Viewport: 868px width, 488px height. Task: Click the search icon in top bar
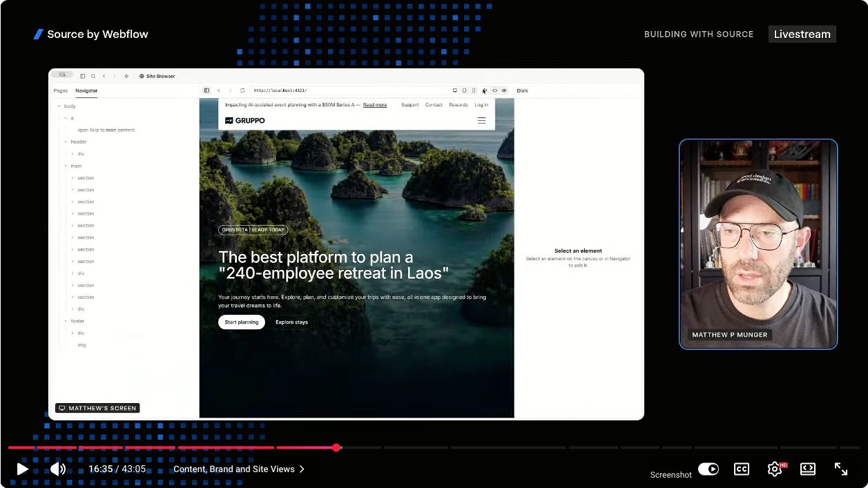pyautogui.click(x=93, y=76)
